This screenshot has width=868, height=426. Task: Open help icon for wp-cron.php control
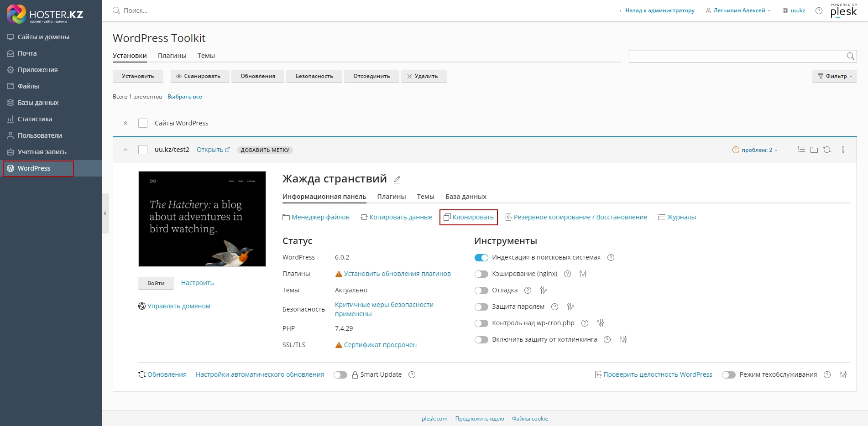[x=585, y=323]
